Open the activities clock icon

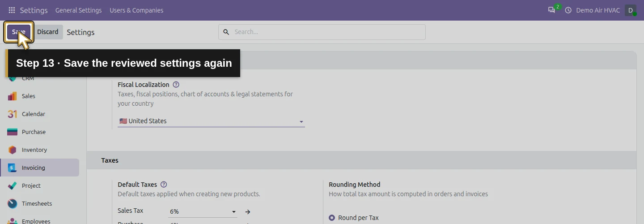(x=568, y=10)
